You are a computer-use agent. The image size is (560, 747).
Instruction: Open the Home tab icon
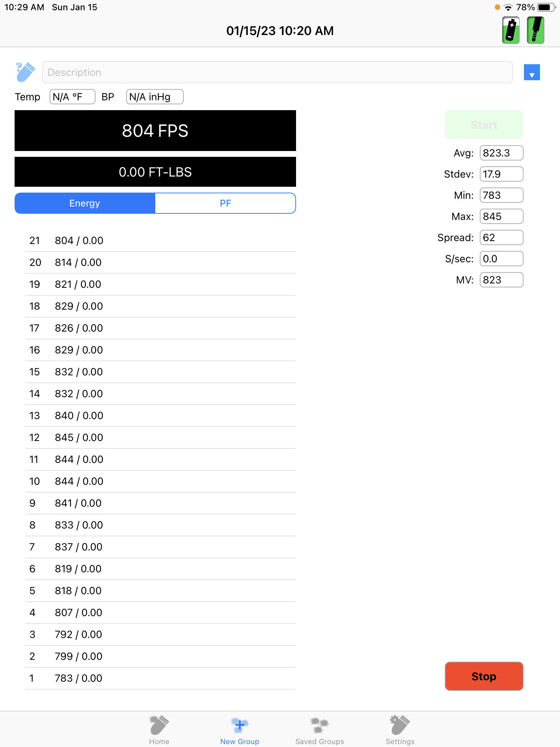click(159, 725)
